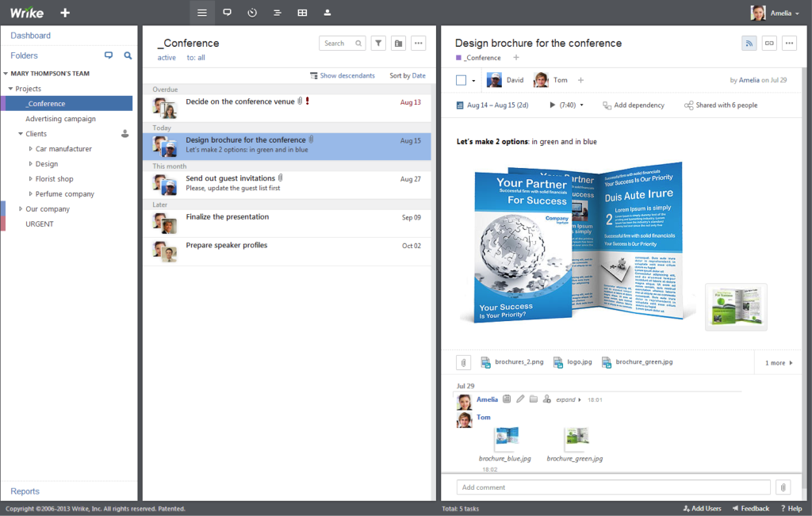Click the filter funnel icon

pyautogui.click(x=378, y=44)
